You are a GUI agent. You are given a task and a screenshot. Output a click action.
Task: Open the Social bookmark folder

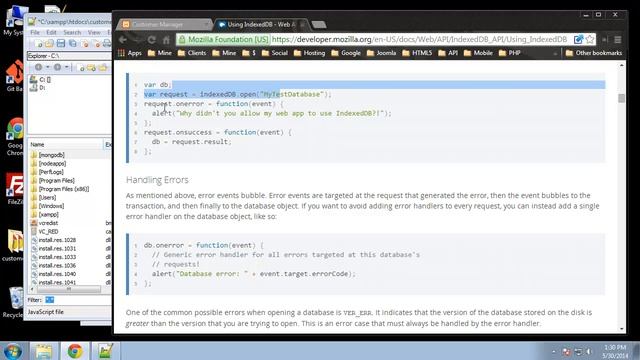[x=274, y=53]
